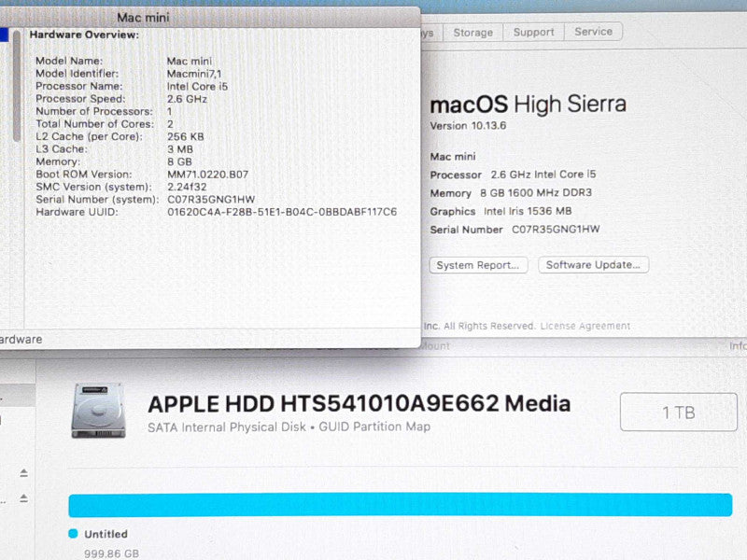Click the Memory 8 GB value in System Report
The height and width of the screenshot is (560, 747).
tap(179, 161)
